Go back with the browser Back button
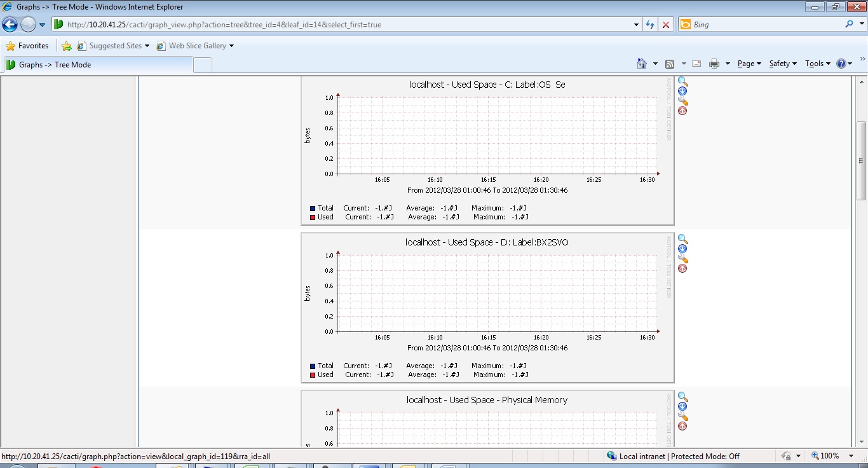Viewport: 868px width, 468px height. tap(10, 25)
